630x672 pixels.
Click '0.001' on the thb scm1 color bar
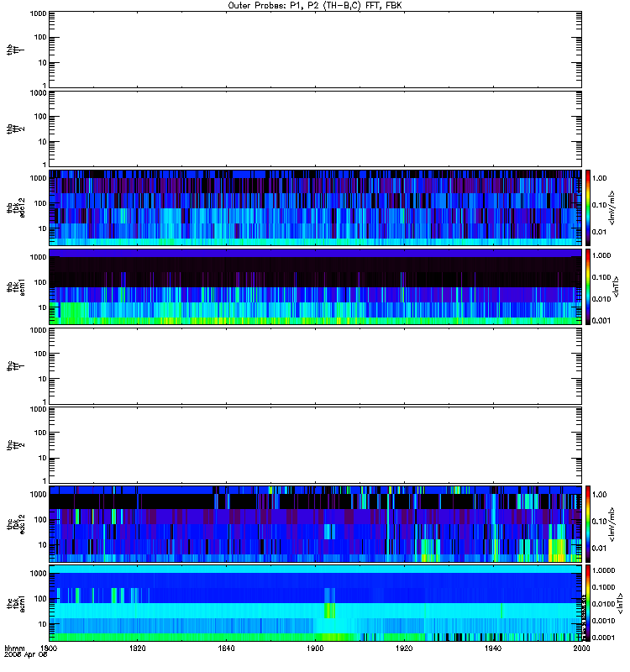pyautogui.click(x=601, y=321)
